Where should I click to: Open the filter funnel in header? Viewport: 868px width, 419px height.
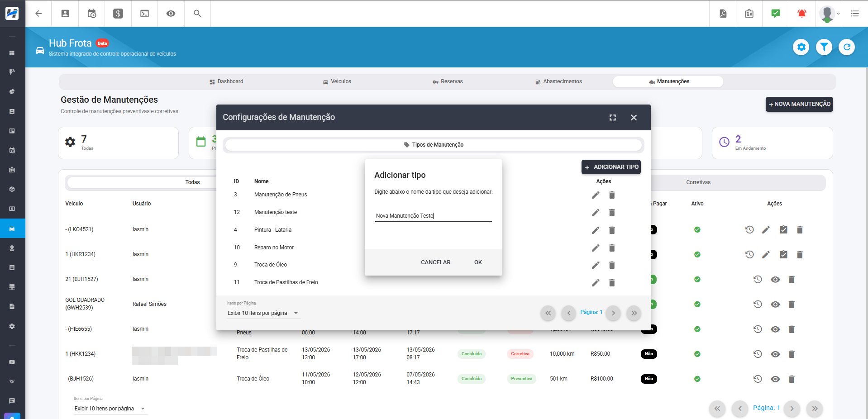(x=824, y=47)
